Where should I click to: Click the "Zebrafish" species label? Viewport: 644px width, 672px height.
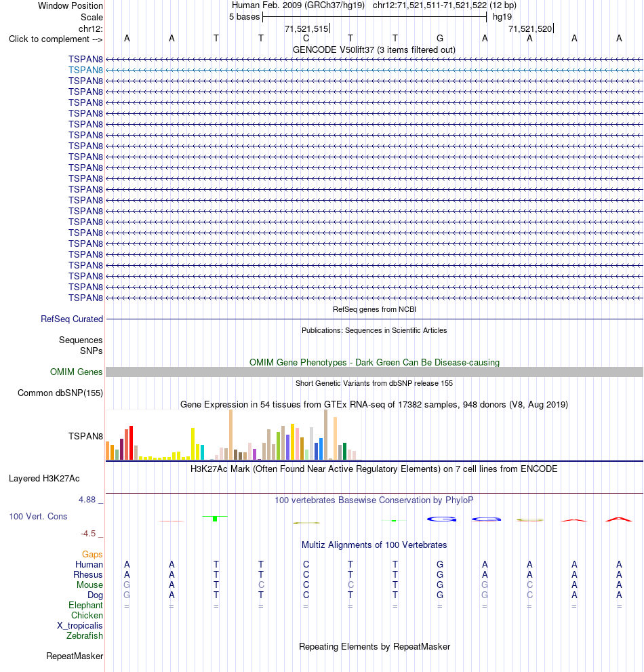85,635
